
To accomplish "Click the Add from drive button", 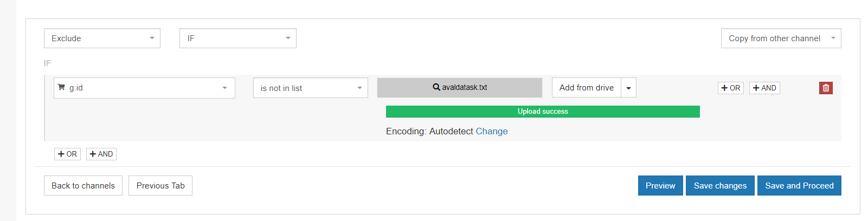I will coord(586,88).
